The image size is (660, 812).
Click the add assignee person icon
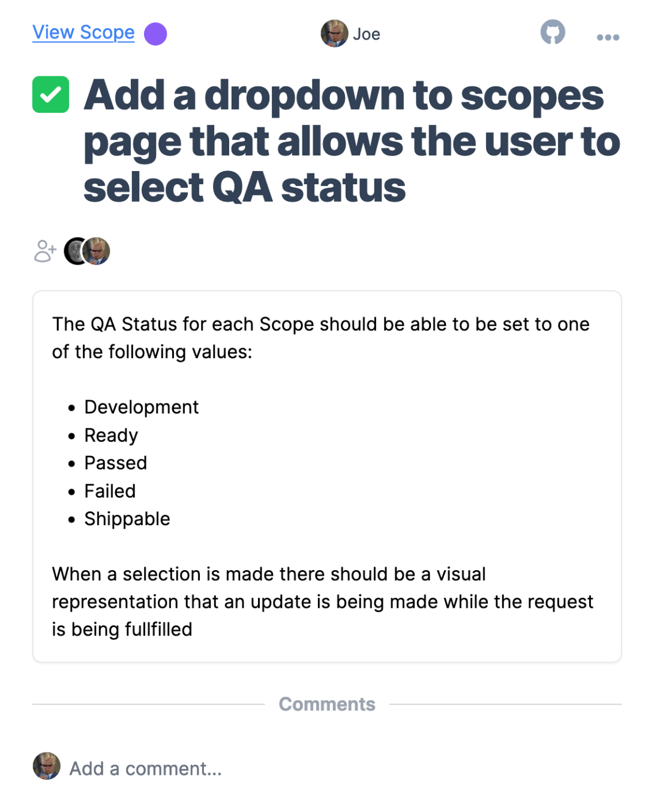click(45, 251)
